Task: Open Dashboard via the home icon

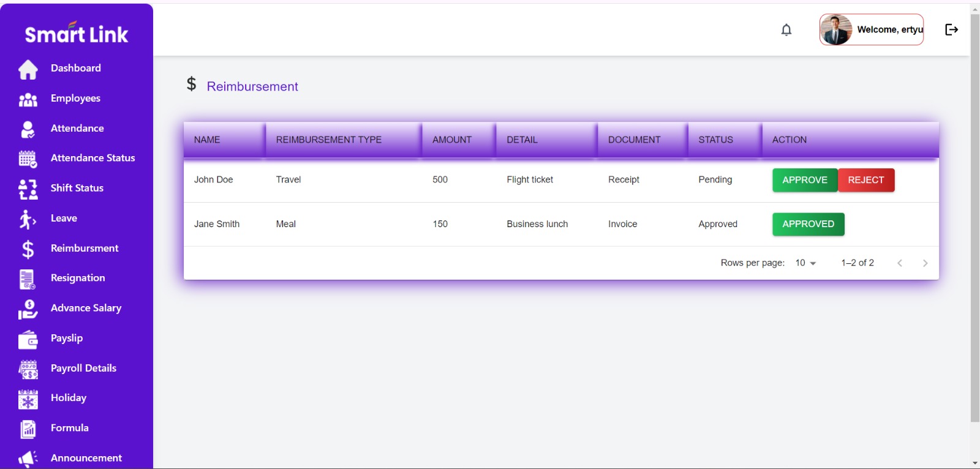Action: tap(28, 69)
